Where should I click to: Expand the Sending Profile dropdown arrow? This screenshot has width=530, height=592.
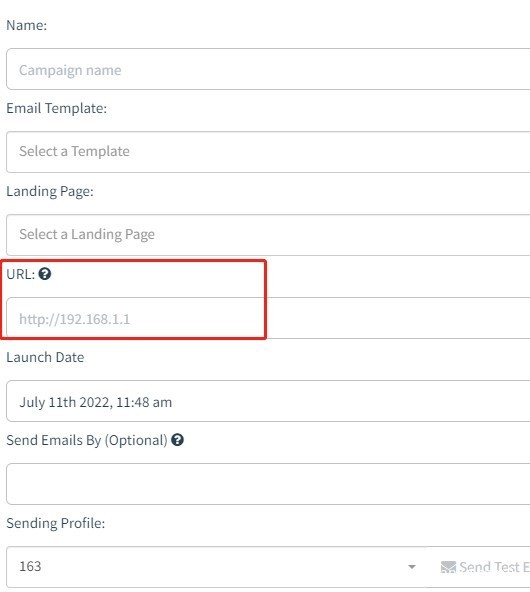(412, 567)
